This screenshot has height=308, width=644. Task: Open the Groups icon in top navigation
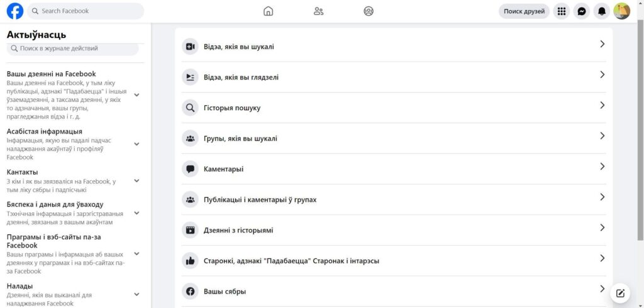[x=369, y=11]
